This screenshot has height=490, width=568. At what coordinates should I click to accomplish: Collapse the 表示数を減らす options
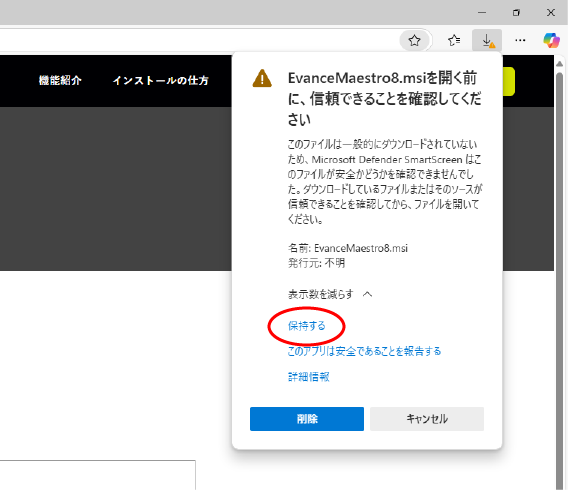[330, 294]
